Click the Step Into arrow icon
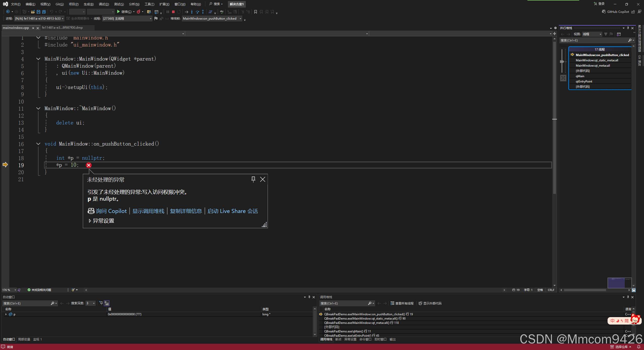 (x=192, y=12)
